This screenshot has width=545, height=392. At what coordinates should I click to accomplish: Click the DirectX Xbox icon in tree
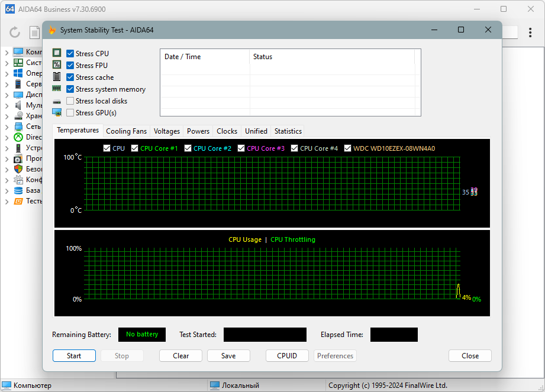tap(18, 137)
